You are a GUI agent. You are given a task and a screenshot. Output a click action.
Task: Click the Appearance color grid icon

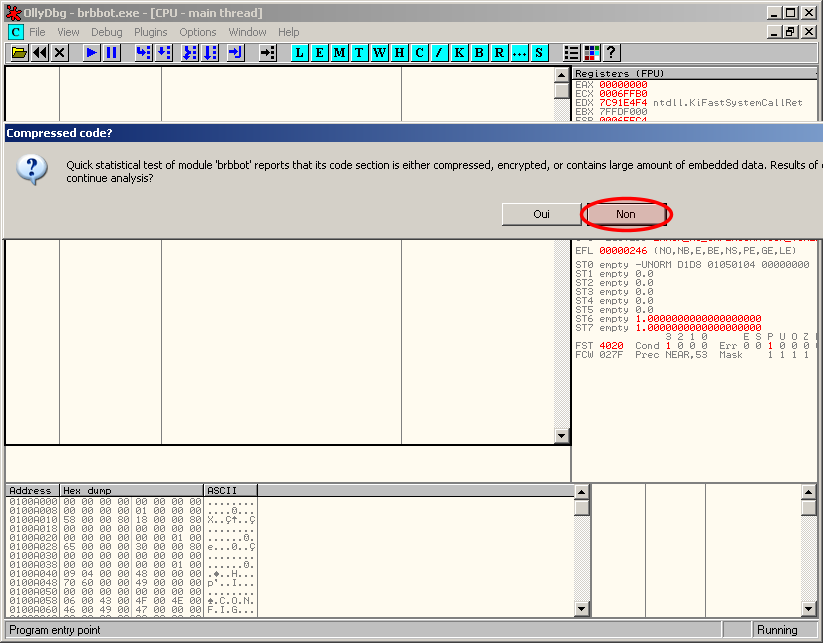point(591,52)
